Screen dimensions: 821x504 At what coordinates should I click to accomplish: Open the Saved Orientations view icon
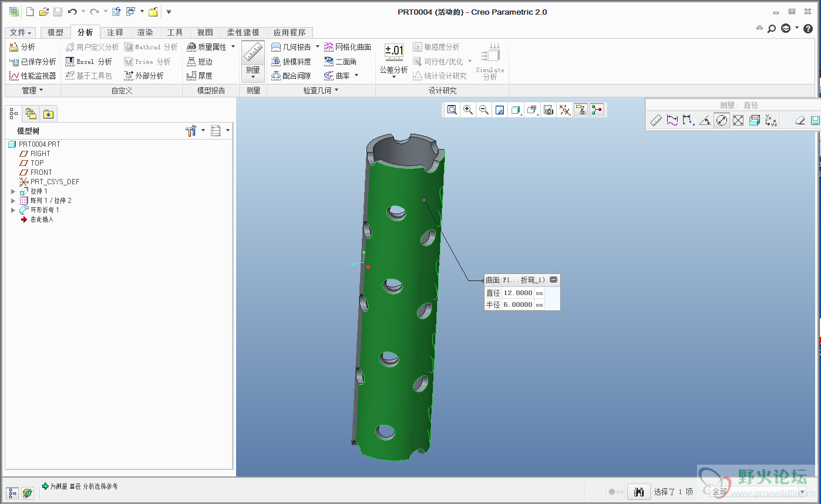coord(532,110)
